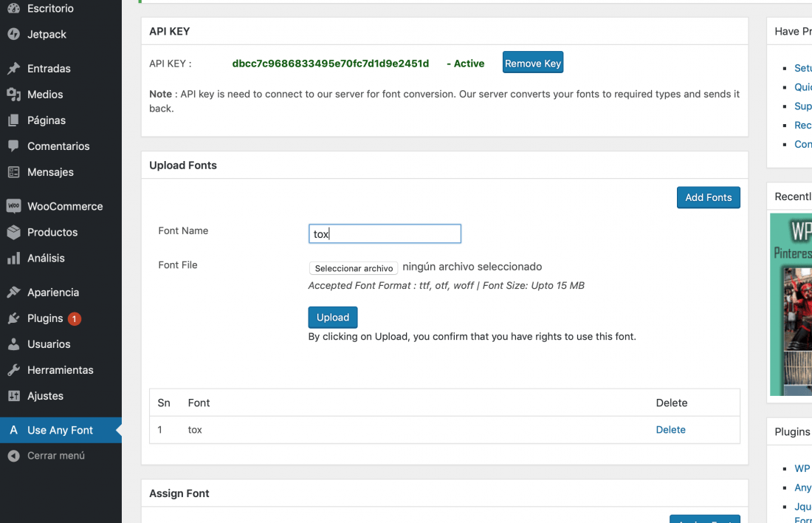Viewport: 812px width, 523px height.
Task: Click the Herramientas wrench icon
Action: click(x=14, y=370)
